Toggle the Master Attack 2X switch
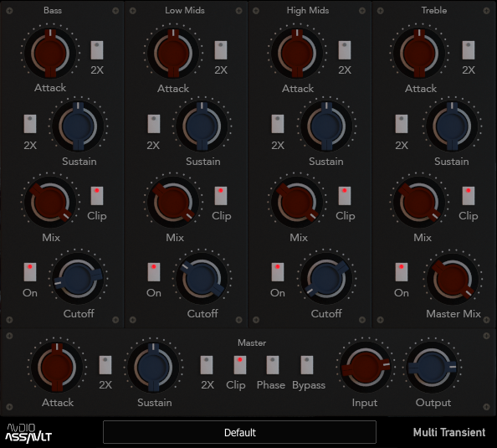 click(x=105, y=365)
